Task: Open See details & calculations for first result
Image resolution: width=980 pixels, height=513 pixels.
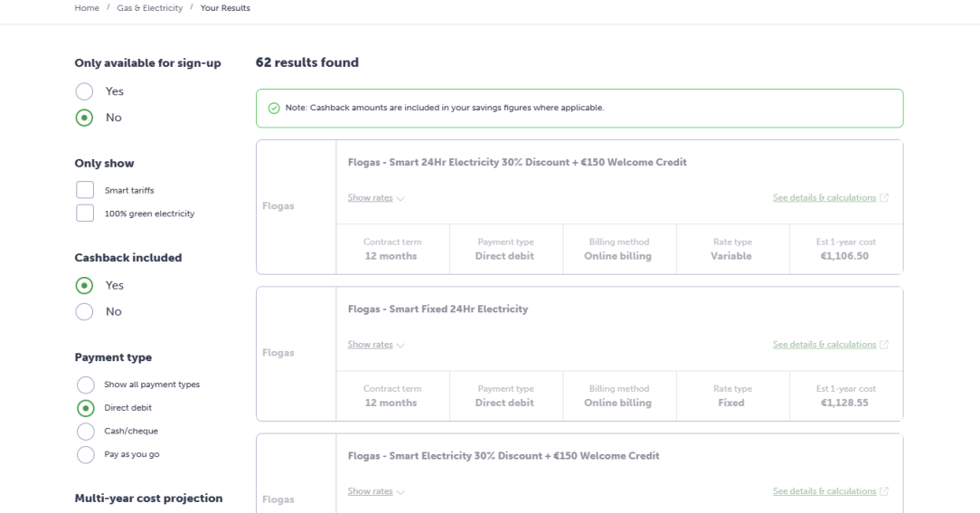Action: point(825,198)
